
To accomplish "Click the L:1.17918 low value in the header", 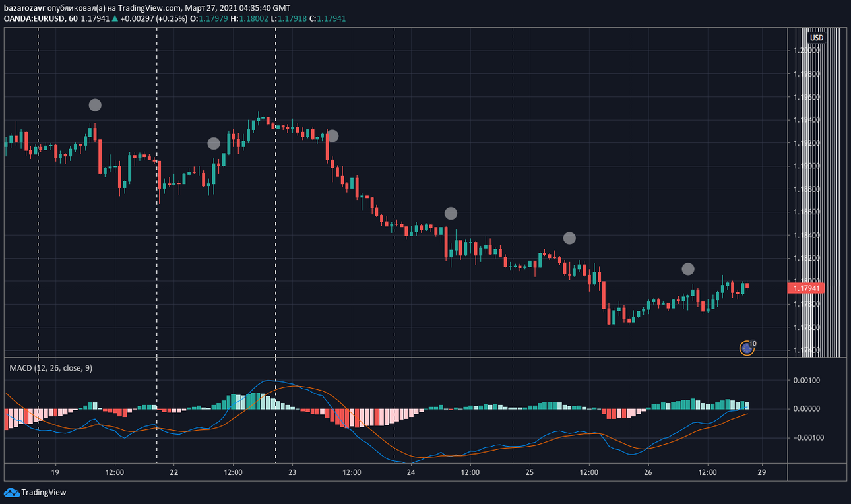I will tap(288, 18).
